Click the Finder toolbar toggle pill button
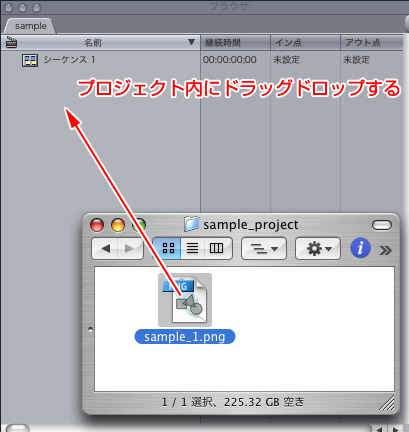The image size is (409, 432). point(382,225)
